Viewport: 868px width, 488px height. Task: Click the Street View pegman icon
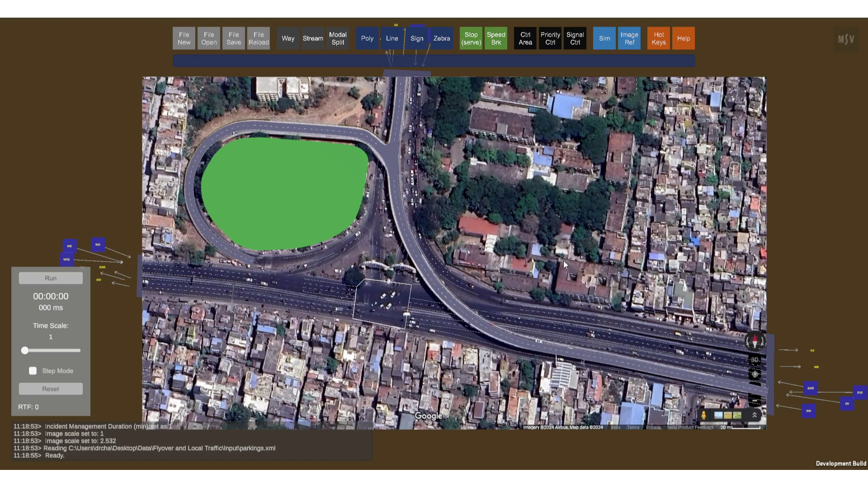coord(703,415)
